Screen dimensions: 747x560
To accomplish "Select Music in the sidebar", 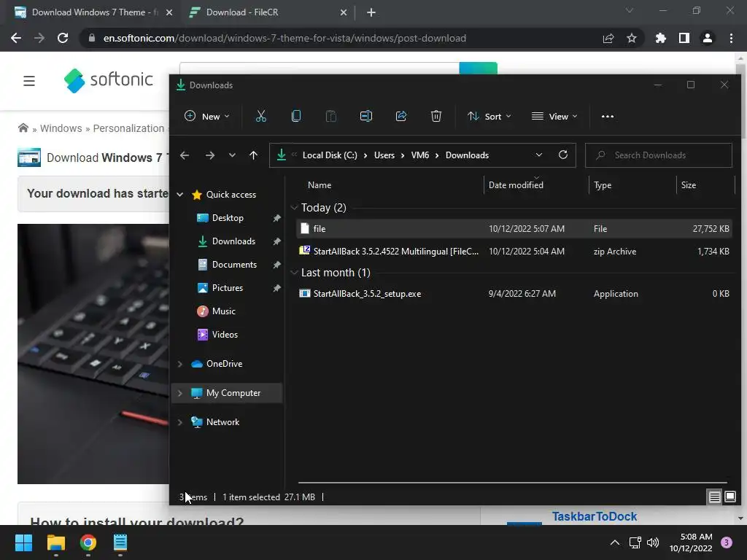I will [x=223, y=311].
